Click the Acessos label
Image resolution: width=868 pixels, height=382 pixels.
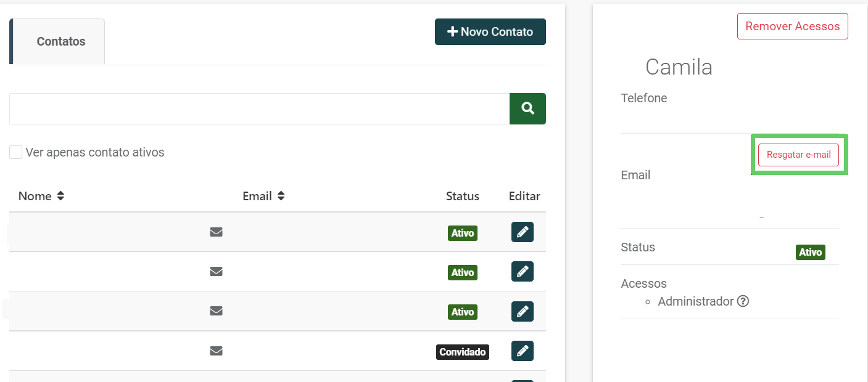click(643, 283)
